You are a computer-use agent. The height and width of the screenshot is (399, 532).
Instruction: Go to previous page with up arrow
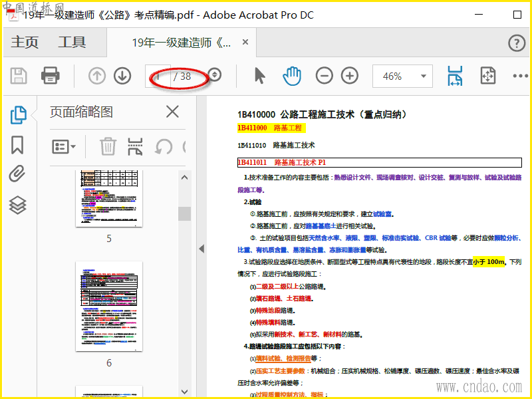(97, 76)
